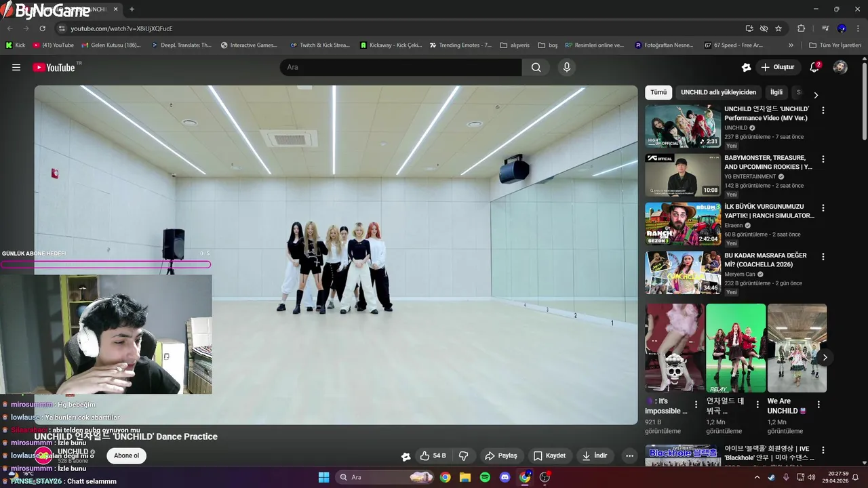Open the Twitch & Kick Strea... bookmark

click(x=319, y=45)
